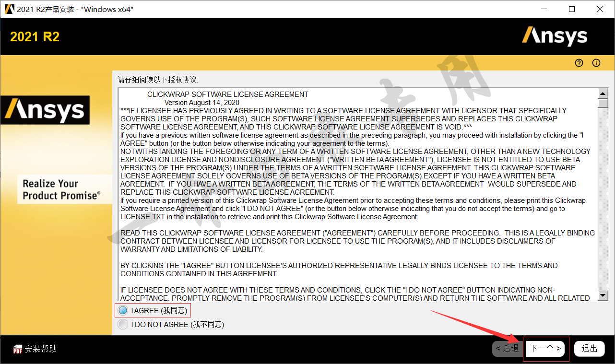This screenshot has width=615, height=364.
Task: Click the 'Version August 14, 2020' line
Action: pyautogui.click(x=202, y=103)
